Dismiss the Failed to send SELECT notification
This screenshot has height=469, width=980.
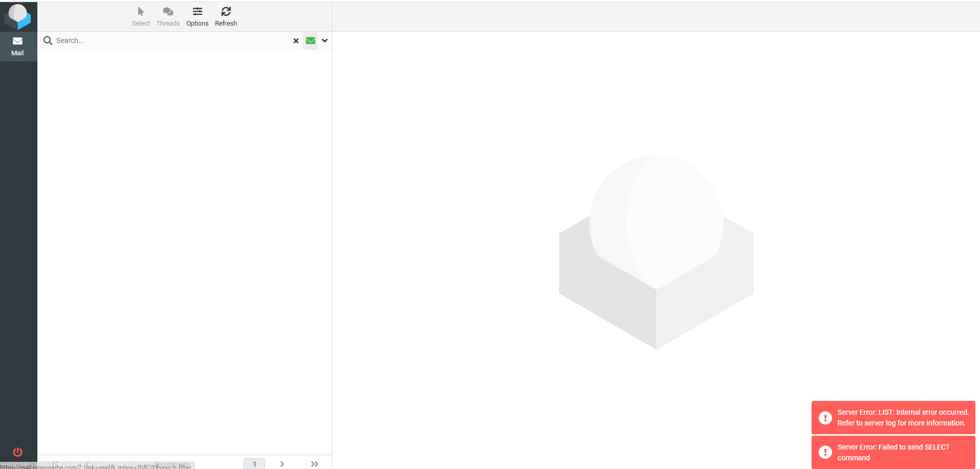[893, 452]
